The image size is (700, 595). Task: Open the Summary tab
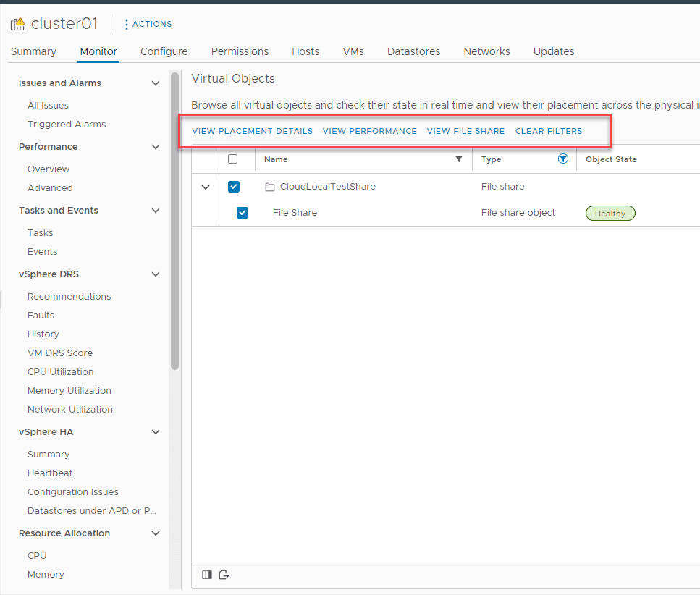tap(33, 51)
